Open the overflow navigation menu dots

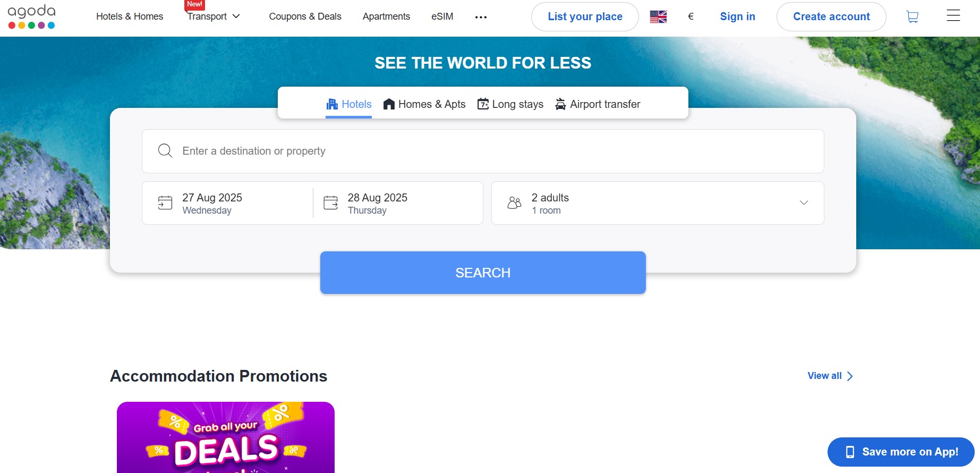pos(481,16)
